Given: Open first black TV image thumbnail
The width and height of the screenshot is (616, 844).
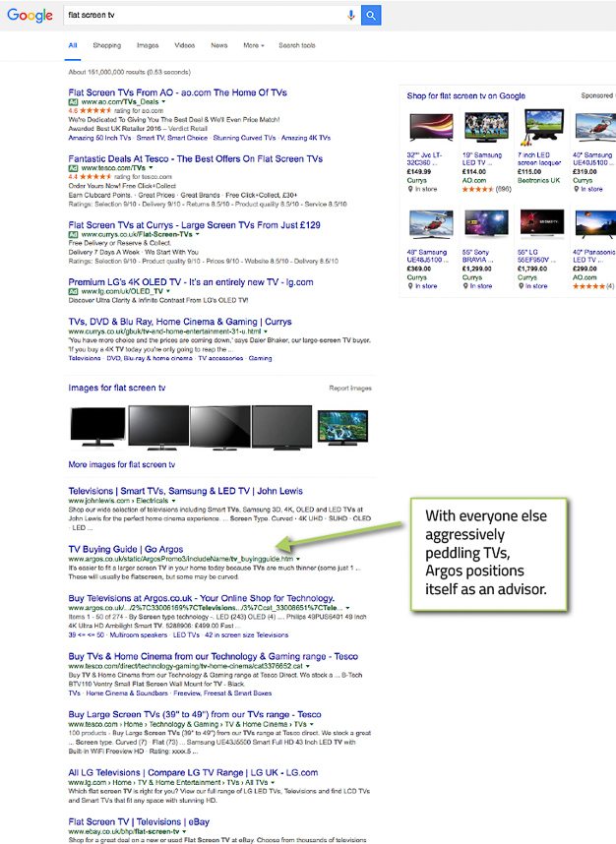Looking at the screenshot, I should click(97, 427).
